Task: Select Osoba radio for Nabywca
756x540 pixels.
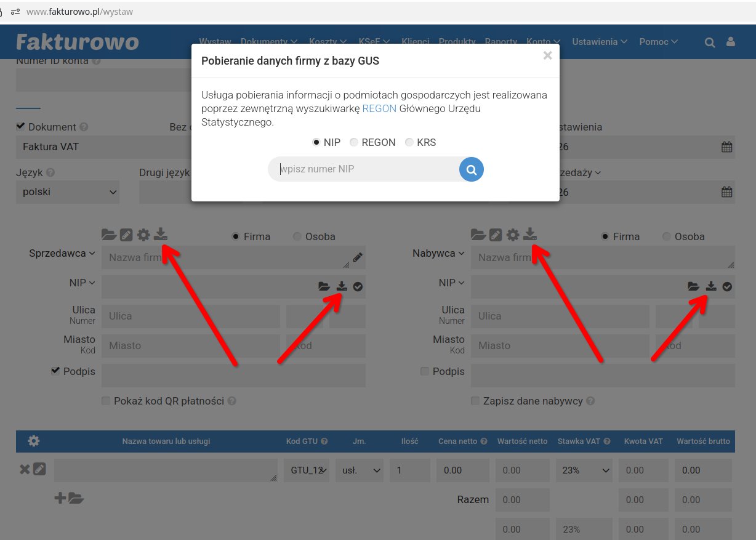Action: point(667,236)
